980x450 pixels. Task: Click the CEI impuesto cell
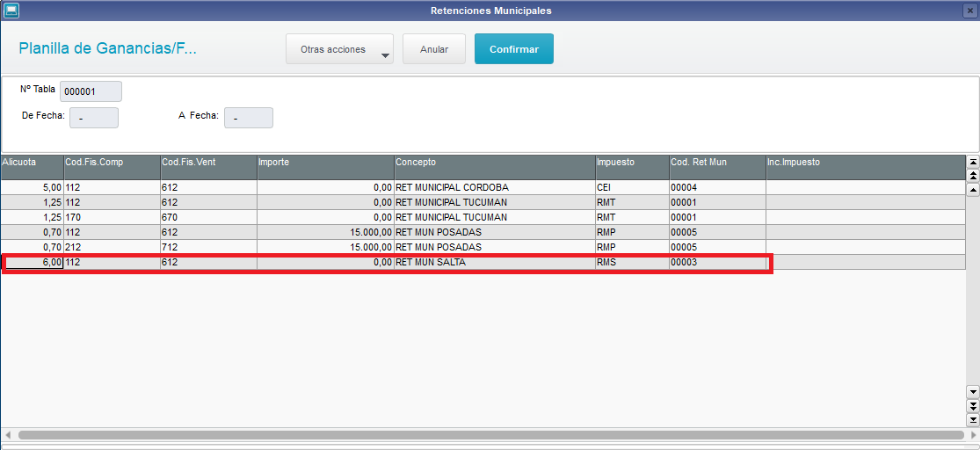click(x=633, y=187)
